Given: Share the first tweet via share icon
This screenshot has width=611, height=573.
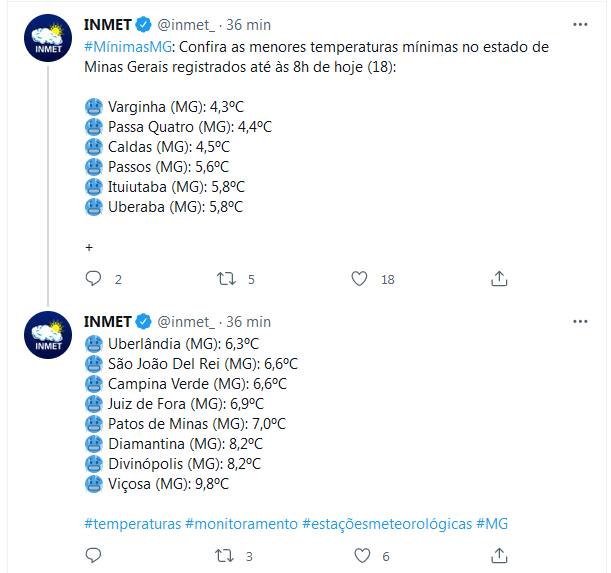Looking at the screenshot, I should 499,279.
